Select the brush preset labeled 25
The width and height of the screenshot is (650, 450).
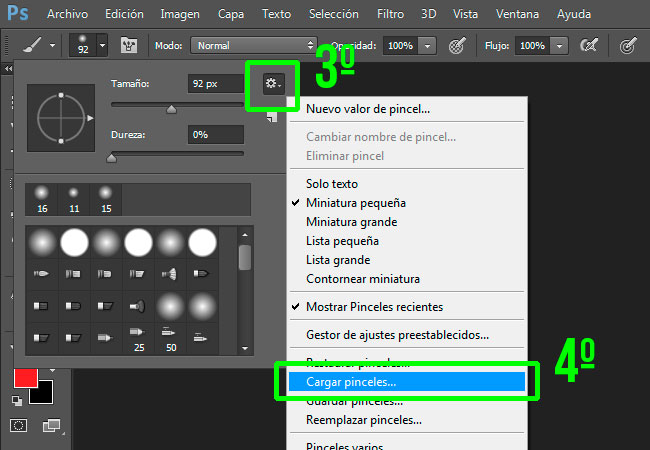[138, 339]
